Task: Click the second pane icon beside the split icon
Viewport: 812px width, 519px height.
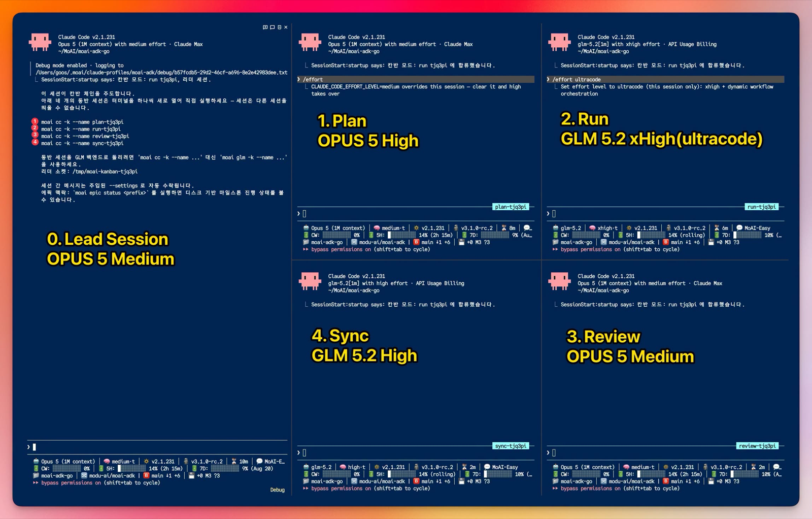Action: (272, 27)
